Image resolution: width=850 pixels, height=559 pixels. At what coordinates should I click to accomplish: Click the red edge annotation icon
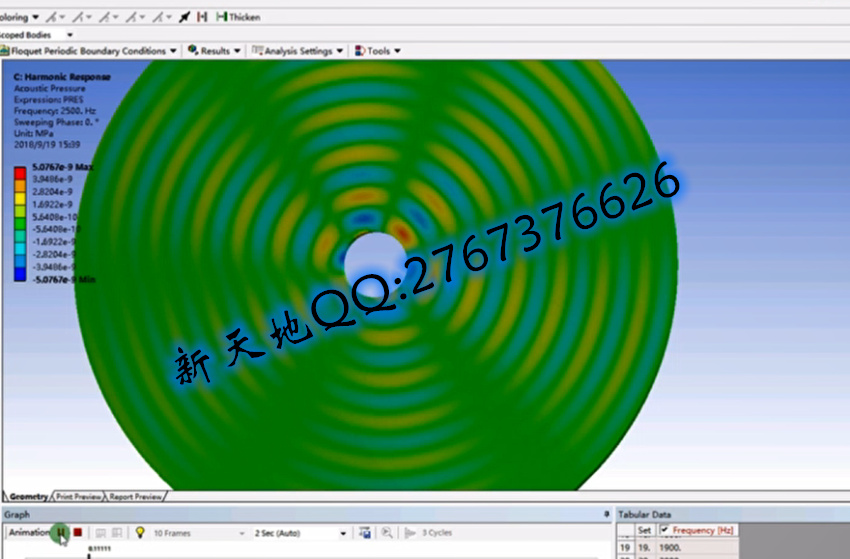tap(202, 17)
